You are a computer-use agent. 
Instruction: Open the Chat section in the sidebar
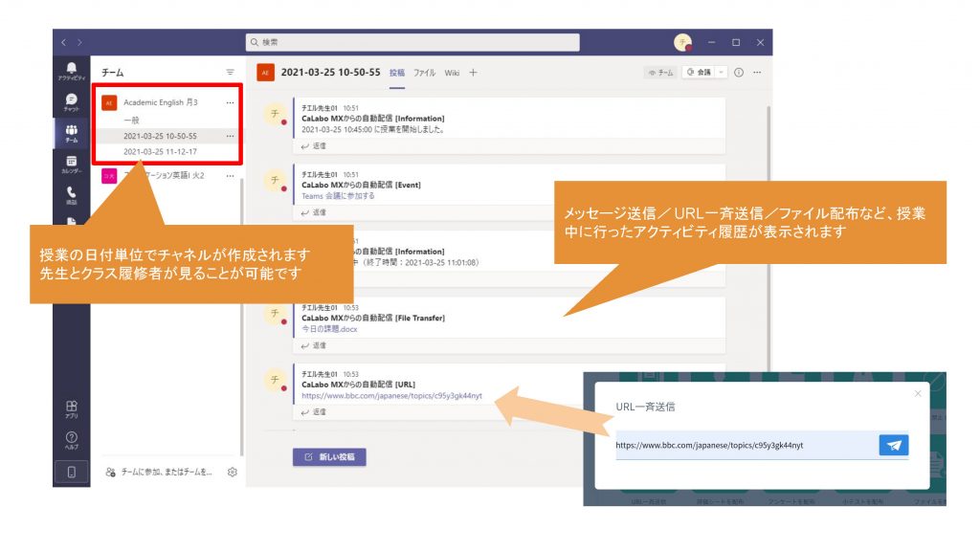(71, 102)
